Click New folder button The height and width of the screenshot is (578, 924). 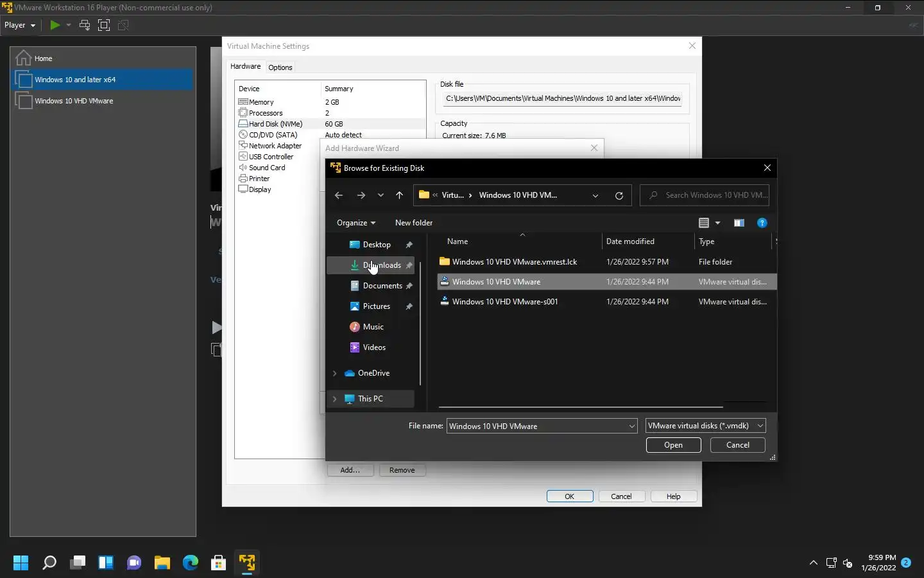coord(414,223)
